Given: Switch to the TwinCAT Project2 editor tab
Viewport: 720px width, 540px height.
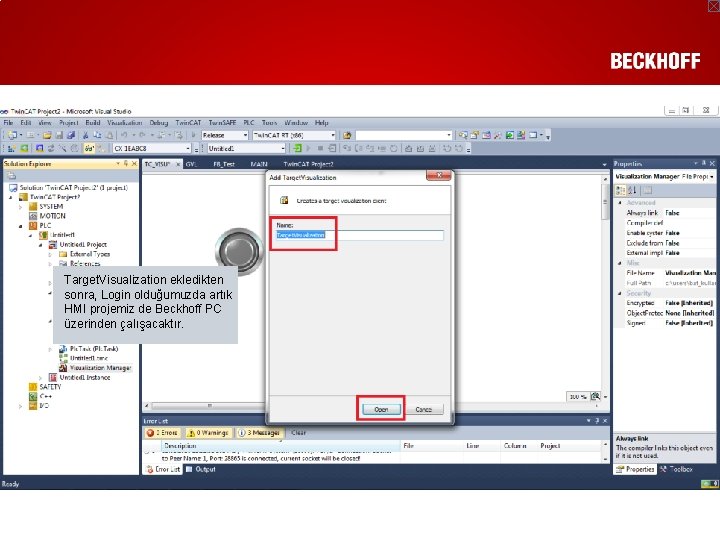Looking at the screenshot, I should pos(308,164).
